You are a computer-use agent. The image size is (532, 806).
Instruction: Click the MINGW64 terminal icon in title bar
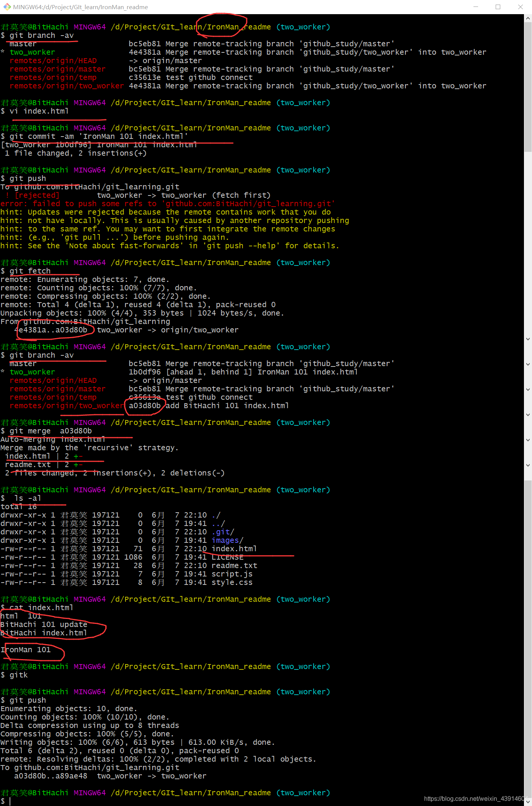point(7,7)
